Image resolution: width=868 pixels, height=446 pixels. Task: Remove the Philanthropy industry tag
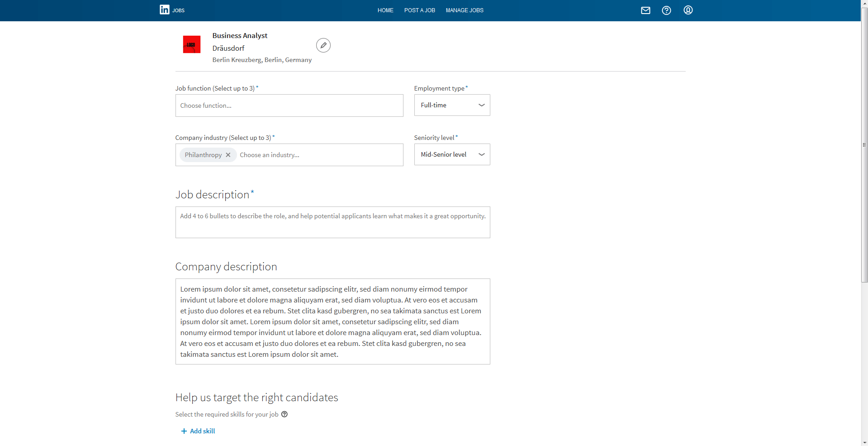click(x=228, y=155)
